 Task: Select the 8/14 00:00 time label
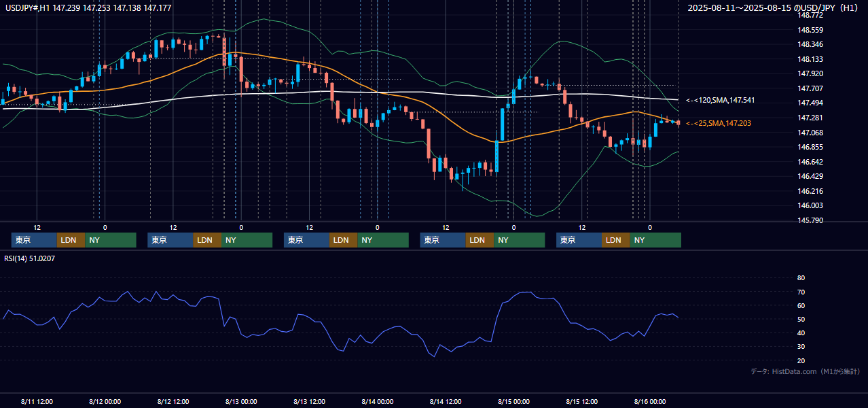[377, 401]
